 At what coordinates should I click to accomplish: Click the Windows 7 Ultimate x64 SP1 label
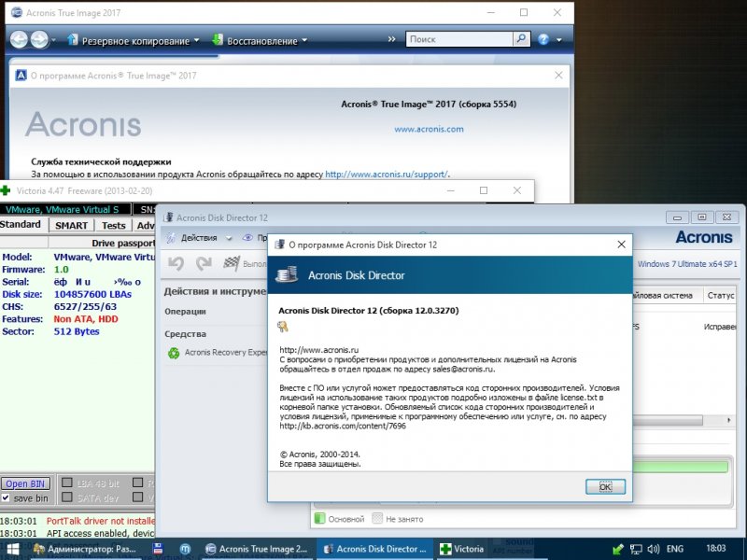tap(687, 264)
